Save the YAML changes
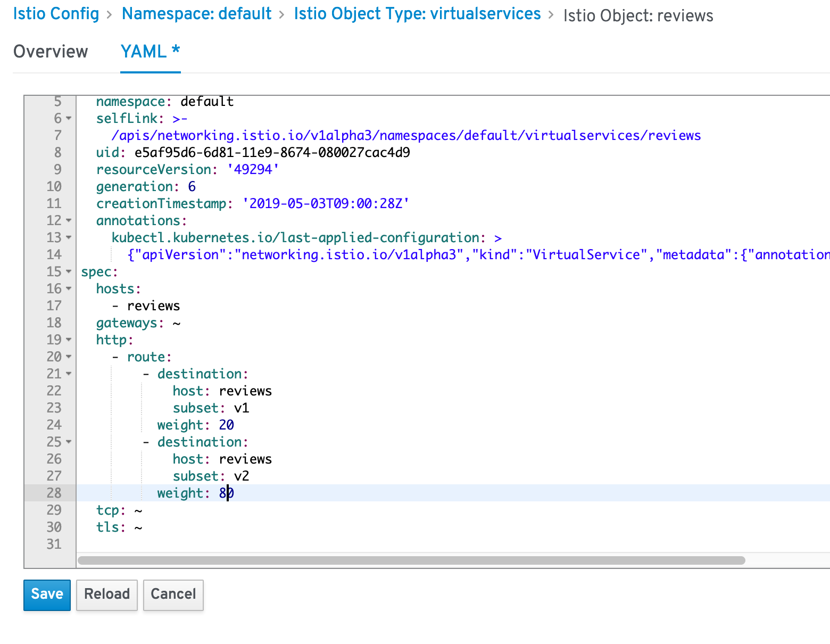Screen dimensions: 830x644 (47, 595)
